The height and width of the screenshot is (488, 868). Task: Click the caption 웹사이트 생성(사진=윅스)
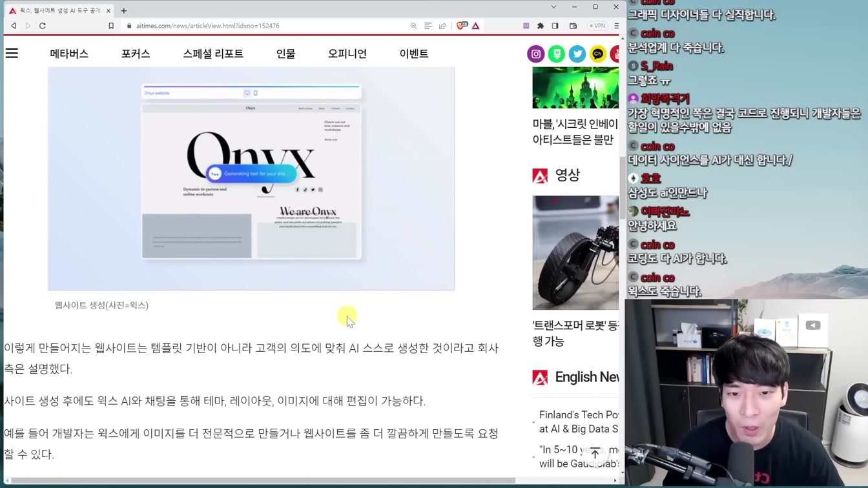(101, 305)
